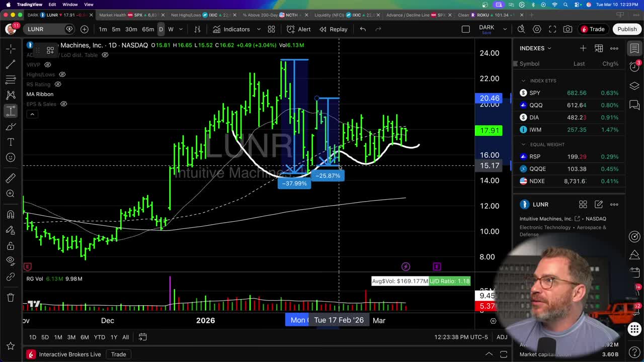Enable the magnet snapping tool
Viewport: 644px width, 362px height.
10,214
